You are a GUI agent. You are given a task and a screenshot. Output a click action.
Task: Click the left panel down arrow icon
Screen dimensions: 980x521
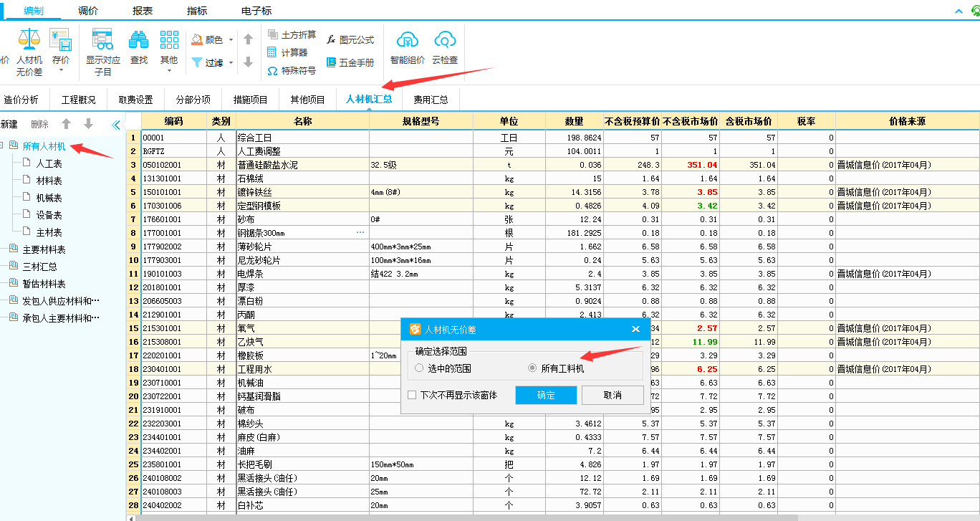[88, 124]
